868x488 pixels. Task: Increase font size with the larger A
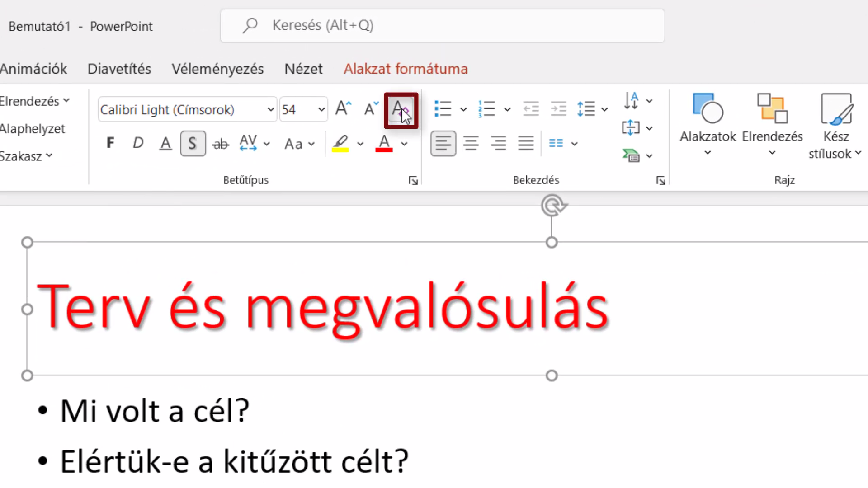coord(343,109)
